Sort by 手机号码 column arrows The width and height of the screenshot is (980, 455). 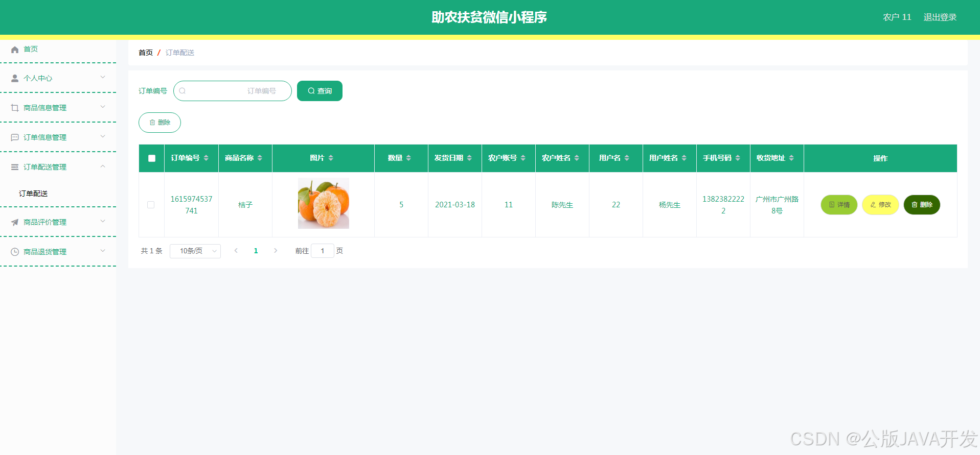tap(738, 158)
